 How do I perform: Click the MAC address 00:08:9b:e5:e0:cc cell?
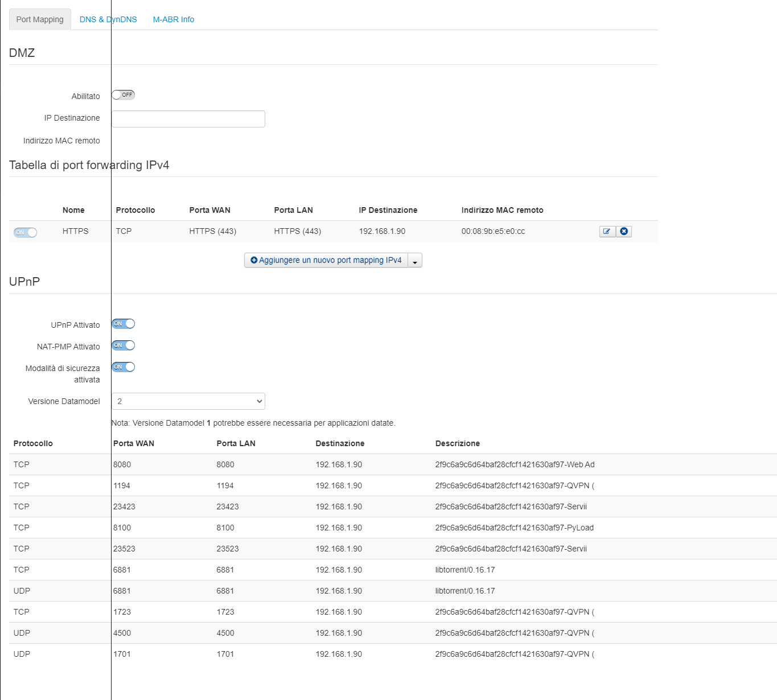point(493,231)
